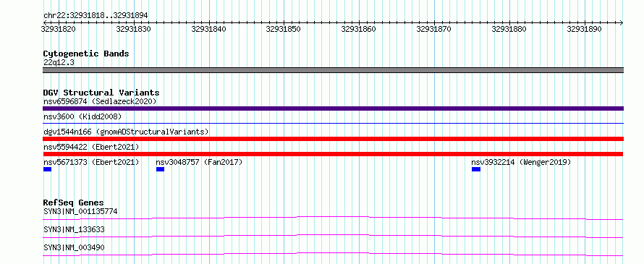
Task: Click the SYN3|NM_133633 transcript label
Action: (x=74, y=229)
